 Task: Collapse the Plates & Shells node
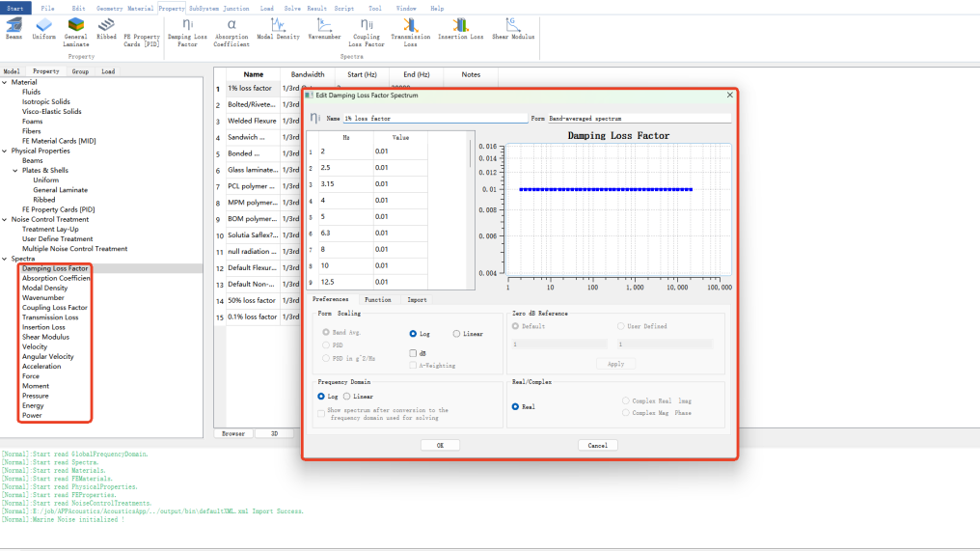click(15, 170)
